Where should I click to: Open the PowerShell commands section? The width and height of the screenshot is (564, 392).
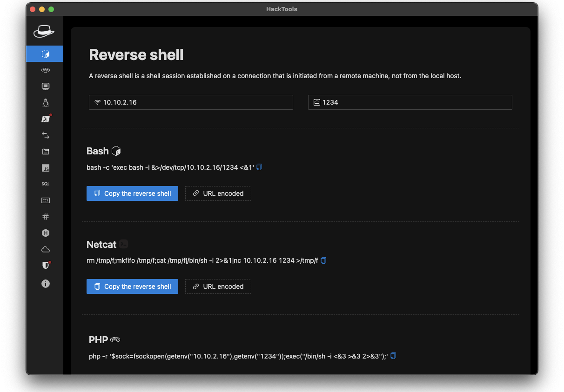[x=45, y=119]
